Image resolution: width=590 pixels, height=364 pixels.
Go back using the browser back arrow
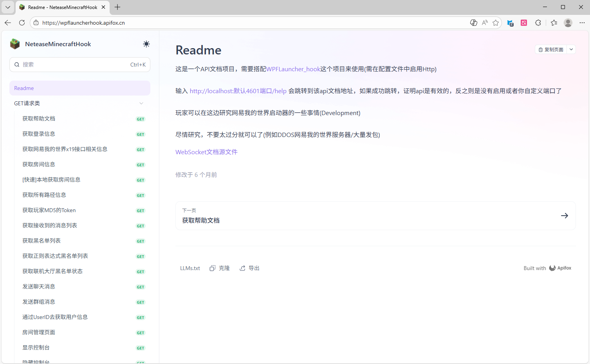click(x=8, y=23)
